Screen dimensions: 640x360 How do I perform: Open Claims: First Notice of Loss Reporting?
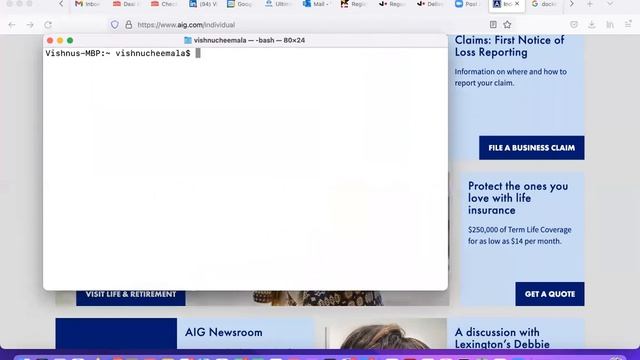click(x=509, y=46)
